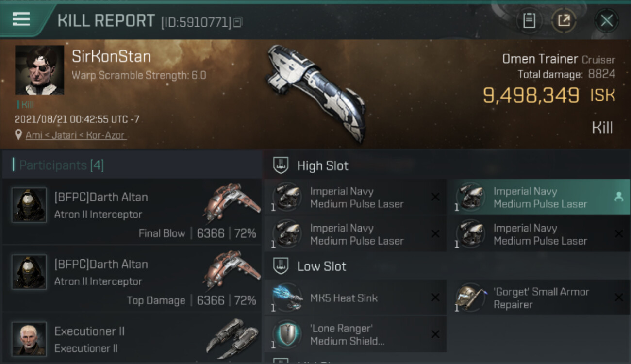This screenshot has height=364, width=631.
Task: Select the 'Gorget' Small Armor Repairer
Action: pos(538,298)
